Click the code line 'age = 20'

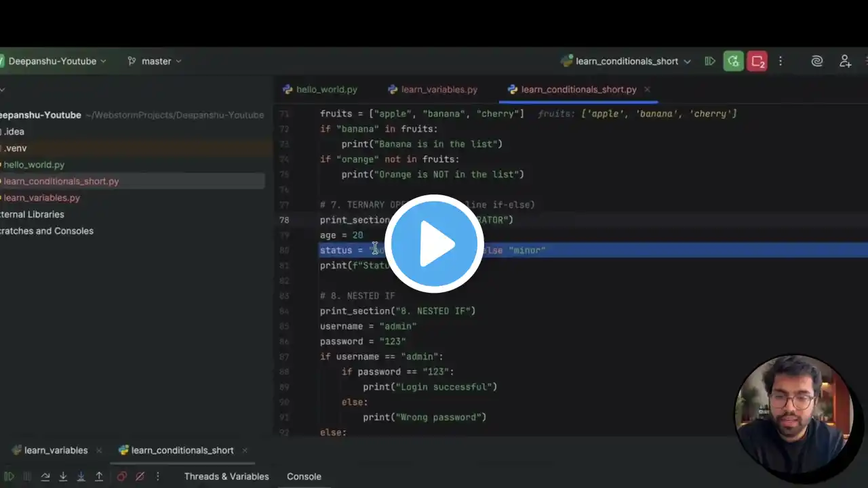[342, 235]
